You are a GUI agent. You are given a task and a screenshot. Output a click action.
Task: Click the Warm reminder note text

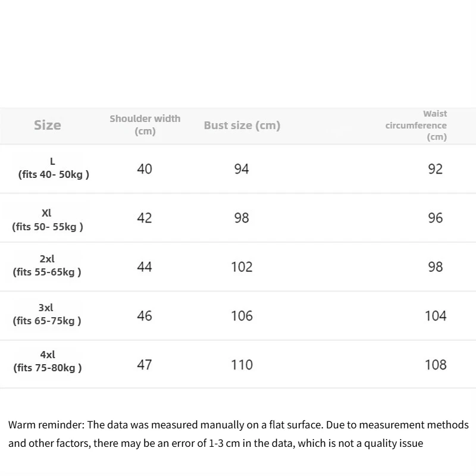(x=238, y=434)
